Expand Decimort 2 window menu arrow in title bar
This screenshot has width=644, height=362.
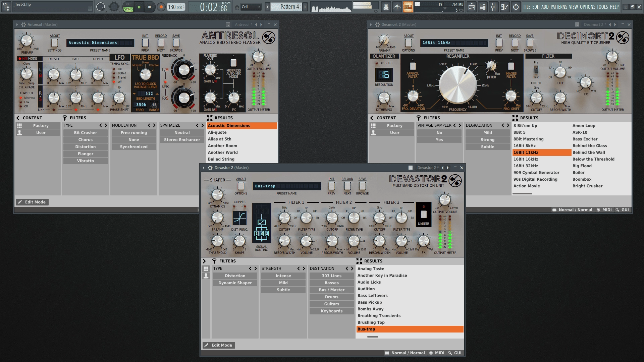pyautogui.click(x=371, y=24)
